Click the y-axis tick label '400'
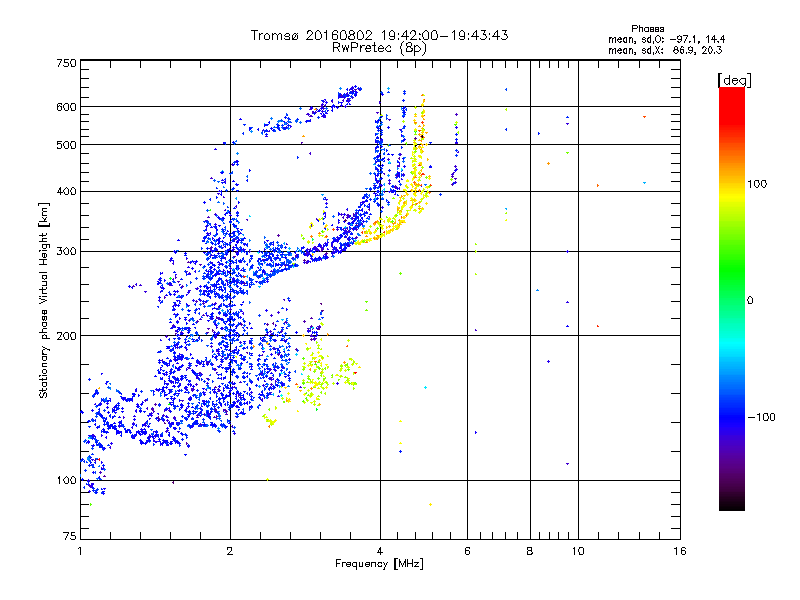This screenshot has height=600, width=800. 66,192
